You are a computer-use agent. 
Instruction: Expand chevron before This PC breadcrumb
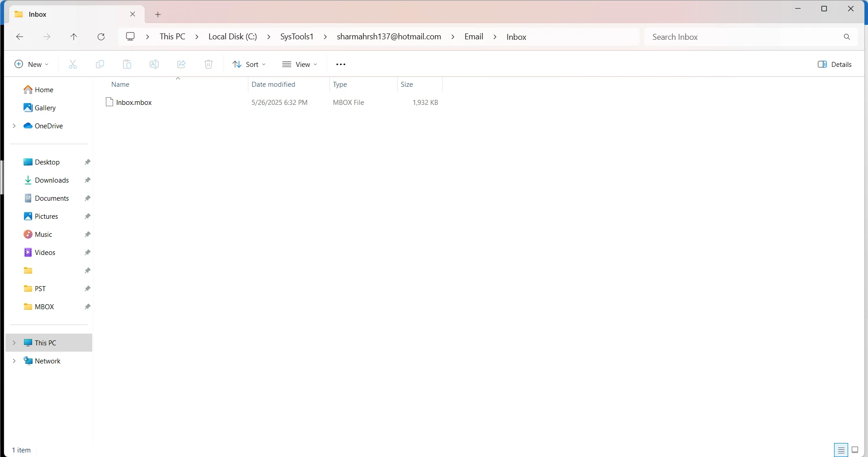[x=147, y=37]
